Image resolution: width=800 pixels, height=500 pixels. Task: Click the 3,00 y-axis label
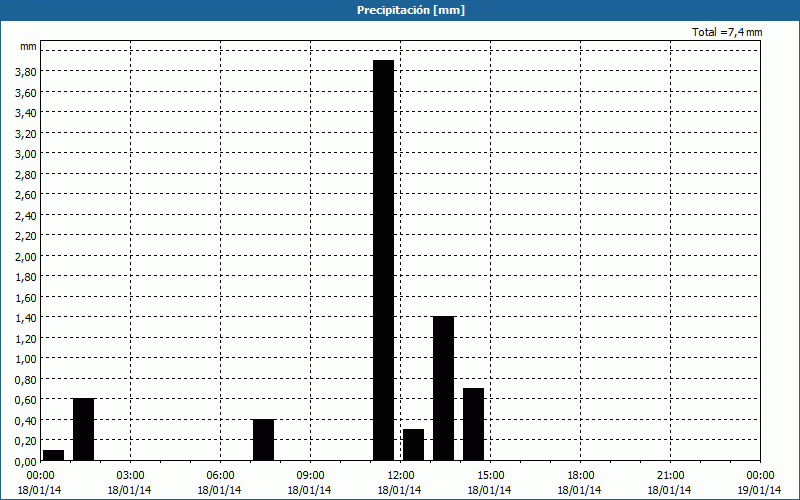tap(26, 154)
